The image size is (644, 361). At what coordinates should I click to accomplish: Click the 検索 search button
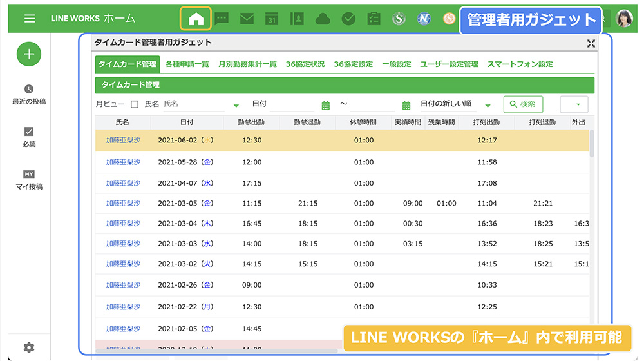click(x=523, y=104)
